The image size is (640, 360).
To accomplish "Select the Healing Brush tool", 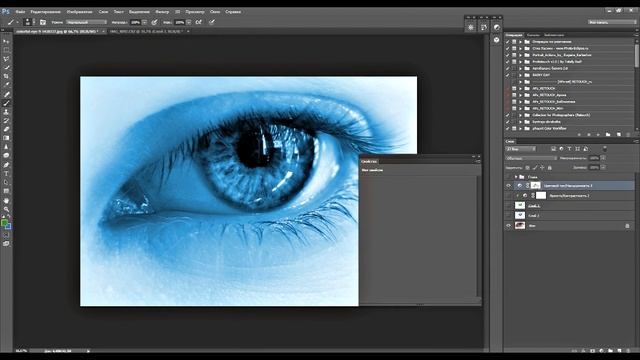I will point(6,94).
